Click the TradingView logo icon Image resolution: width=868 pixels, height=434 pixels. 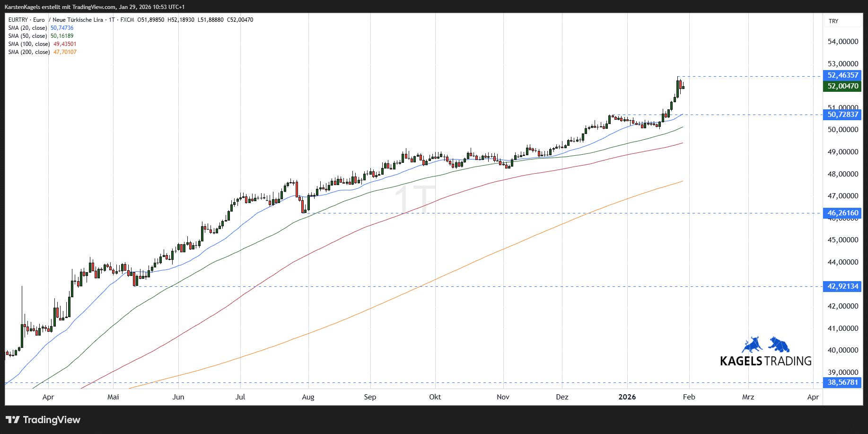(x=13, y=420)
